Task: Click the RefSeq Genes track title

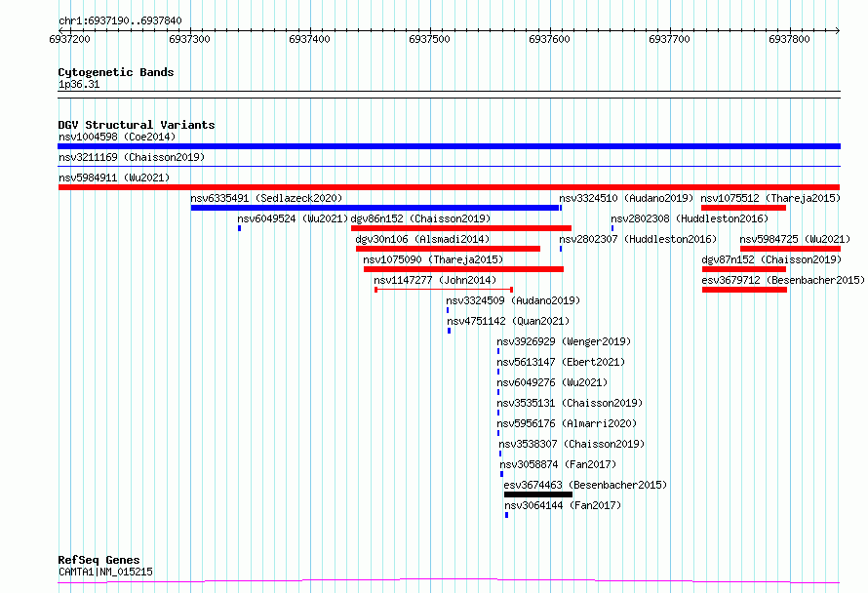Action: pos(99,560)
